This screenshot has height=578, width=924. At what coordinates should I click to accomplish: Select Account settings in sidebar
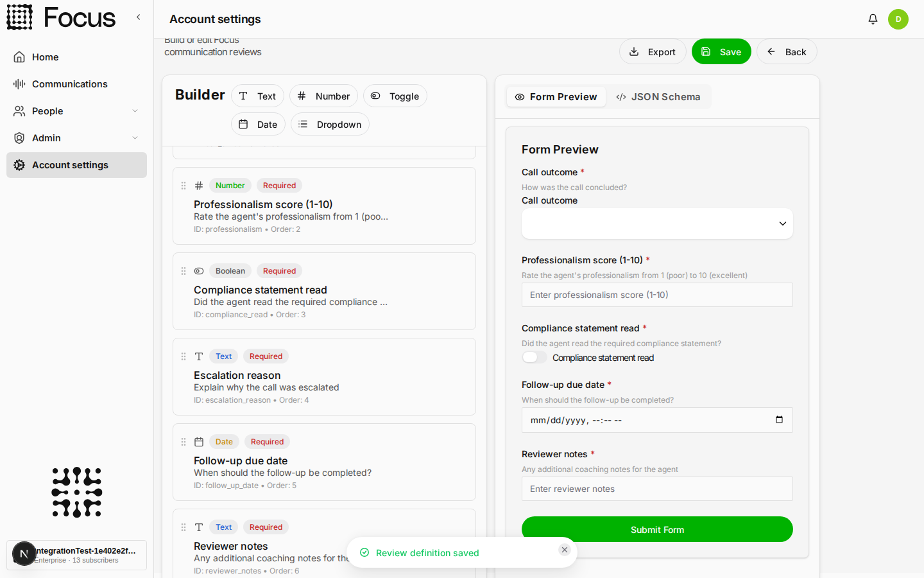76,165
